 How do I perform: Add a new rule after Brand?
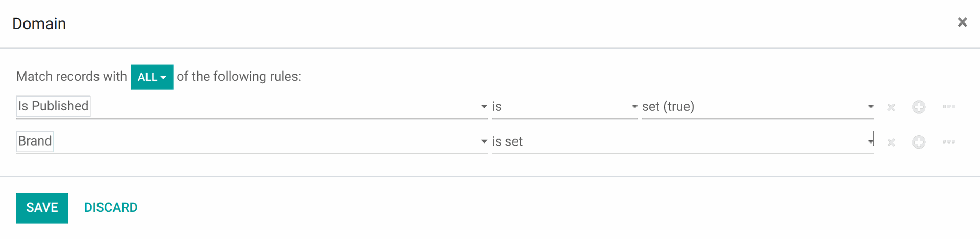(x=919, y=142)
